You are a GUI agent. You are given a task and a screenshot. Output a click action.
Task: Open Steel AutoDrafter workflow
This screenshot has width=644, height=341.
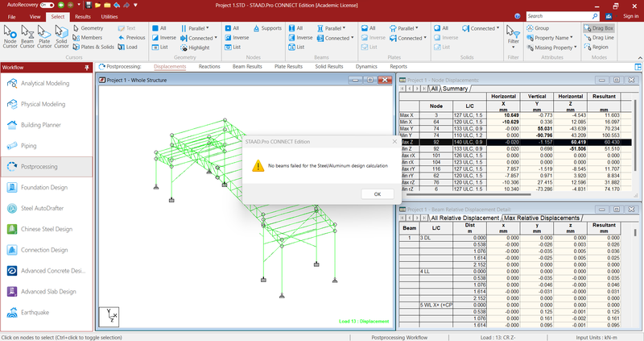47,208
